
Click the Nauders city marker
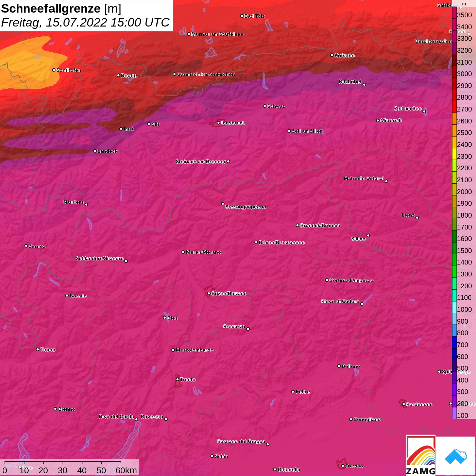point(86,204)
